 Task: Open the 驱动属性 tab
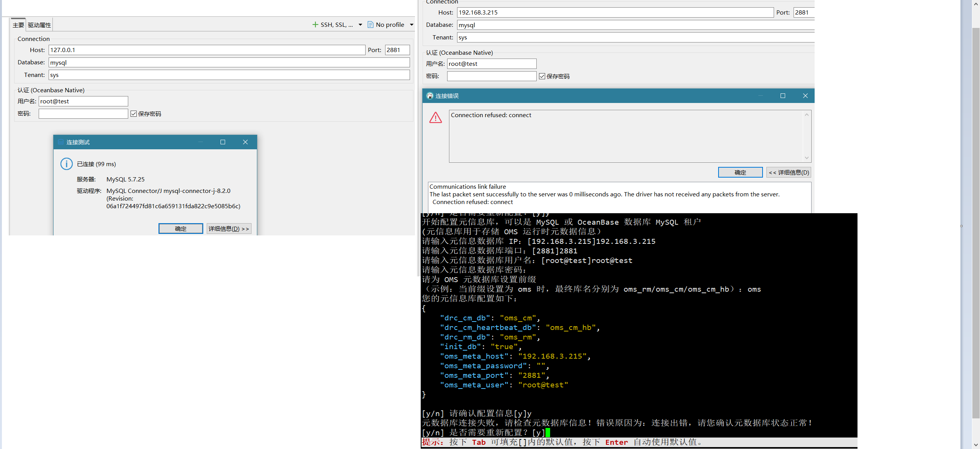click(39, 25)
